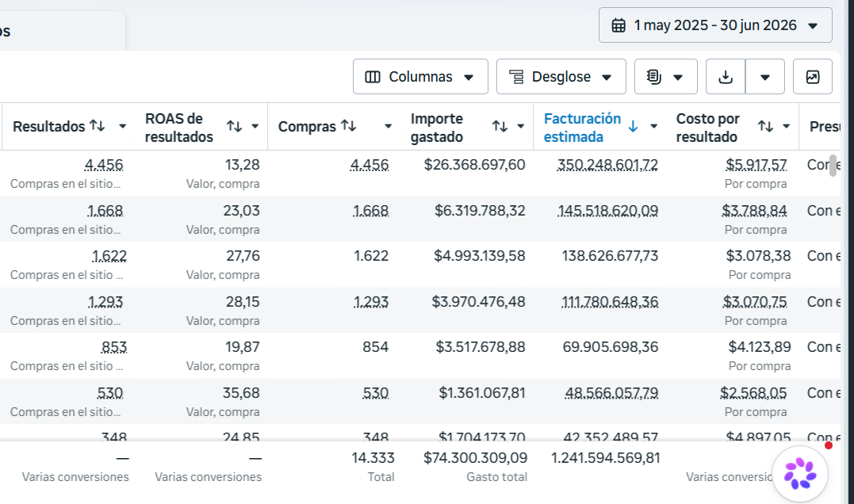Viewport: 854px width, 504px height.
Task: Open Resultados column options caret
Action: (x=123, y=126)
